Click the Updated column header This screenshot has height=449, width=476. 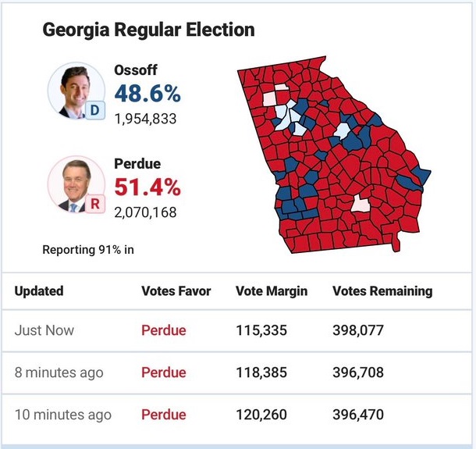point(39,291)
